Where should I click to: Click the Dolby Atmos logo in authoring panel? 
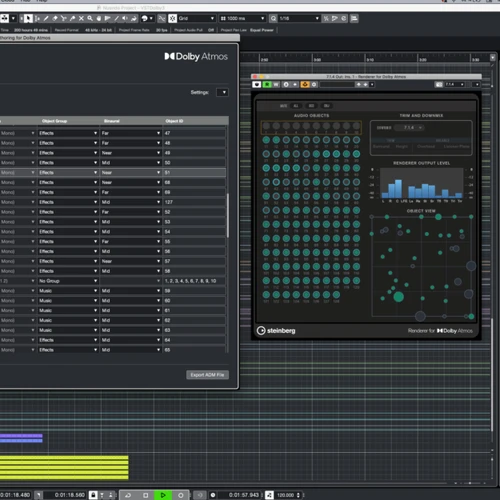pos(196,57)
